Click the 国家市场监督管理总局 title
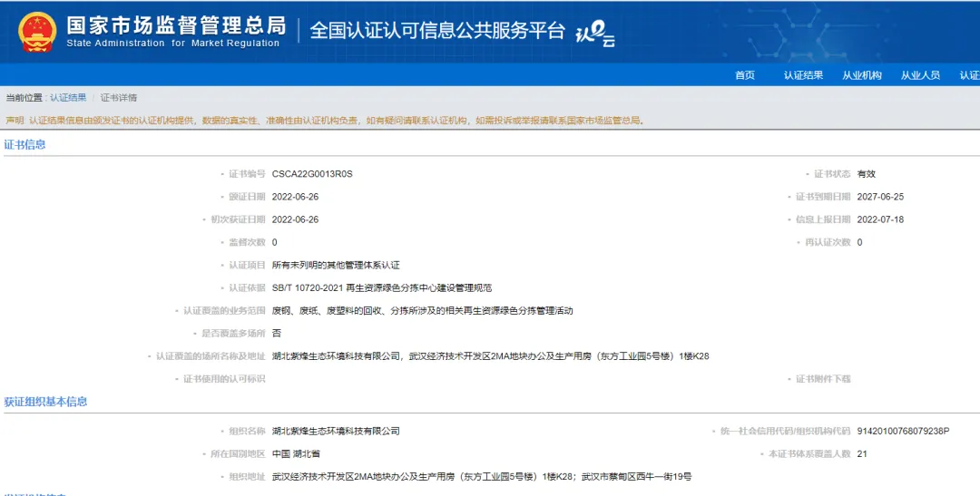This screenshot has height=496, width=980. [x=176, y=25]
